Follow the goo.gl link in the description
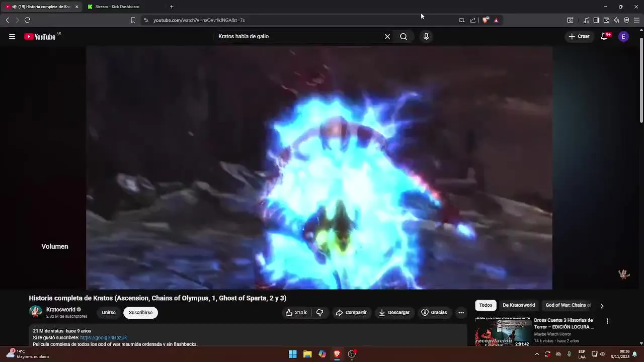Image resolution: width=644 pixels, height=362 pixels. pyautogui.click(x=103, y=338)
